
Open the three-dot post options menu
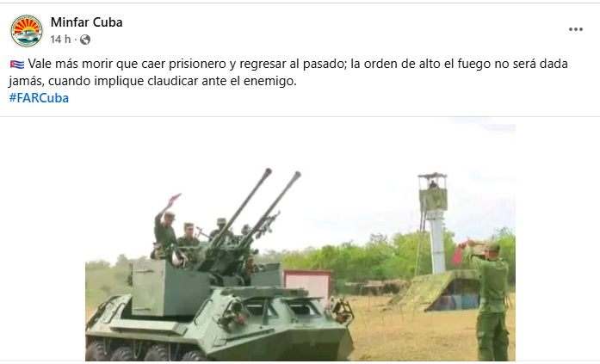pos(575,29)
